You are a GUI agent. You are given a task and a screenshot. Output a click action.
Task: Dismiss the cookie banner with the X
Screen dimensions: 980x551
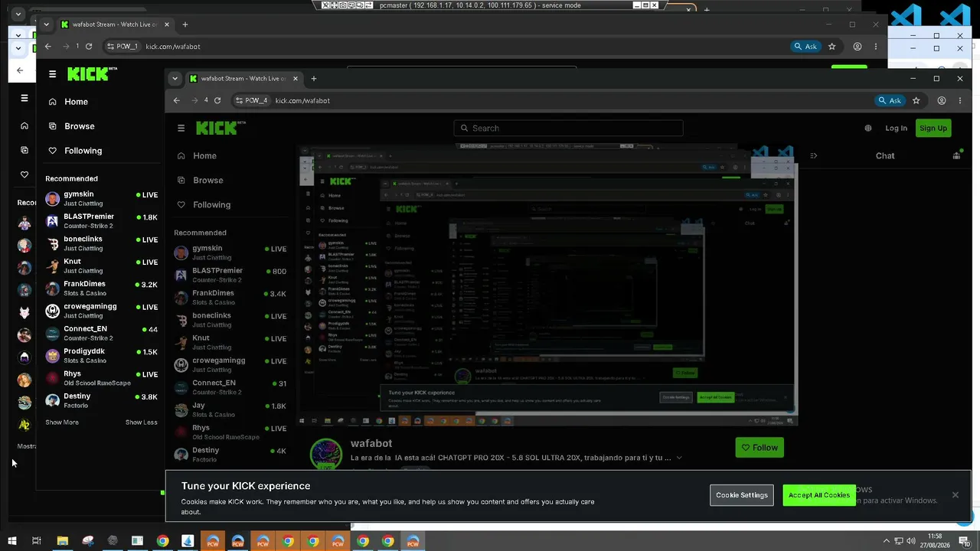tap(955, 495)
